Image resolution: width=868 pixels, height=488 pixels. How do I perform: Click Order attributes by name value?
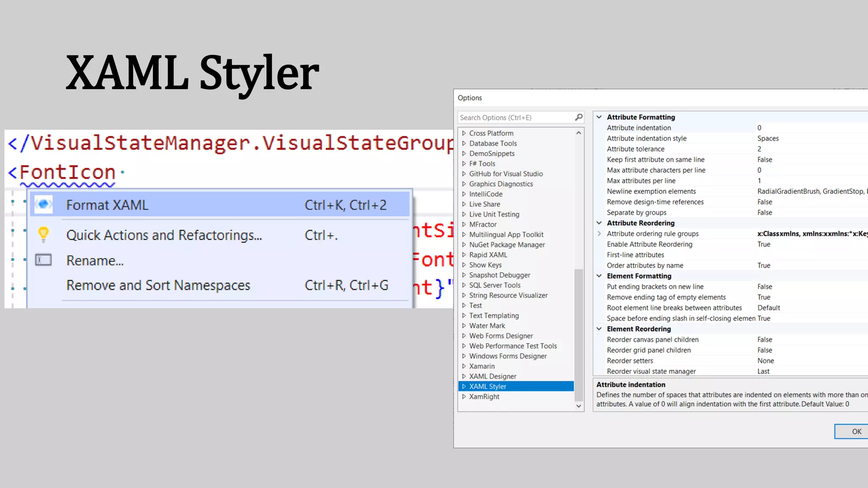coord(764,265)
